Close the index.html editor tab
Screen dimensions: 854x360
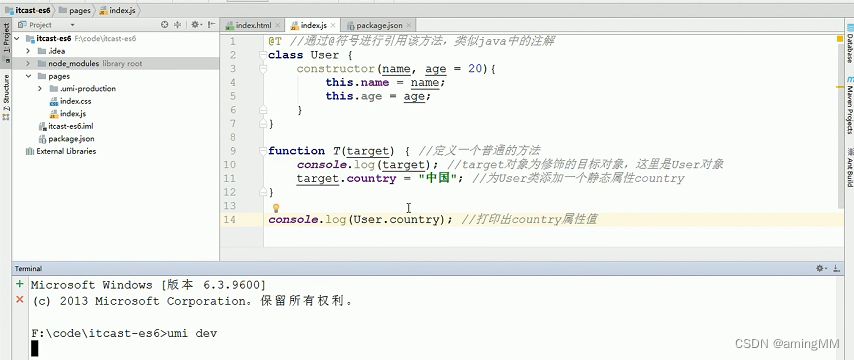tap(278, 25)
